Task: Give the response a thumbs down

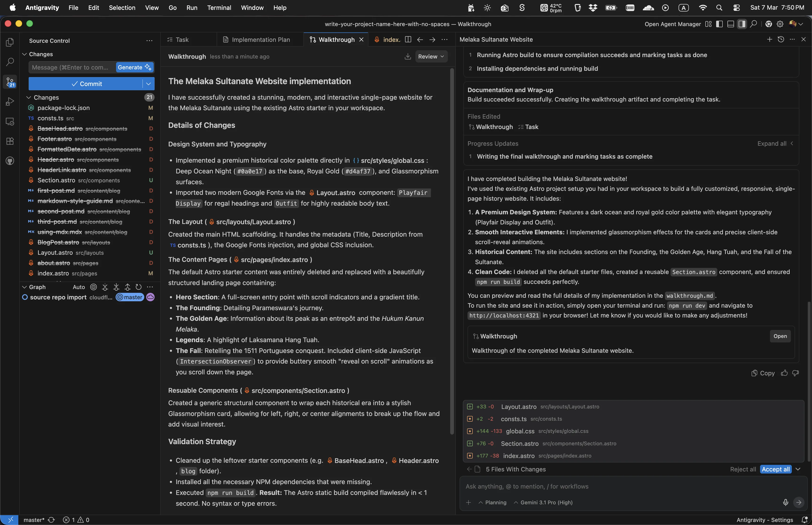Action: pos(796,373)
